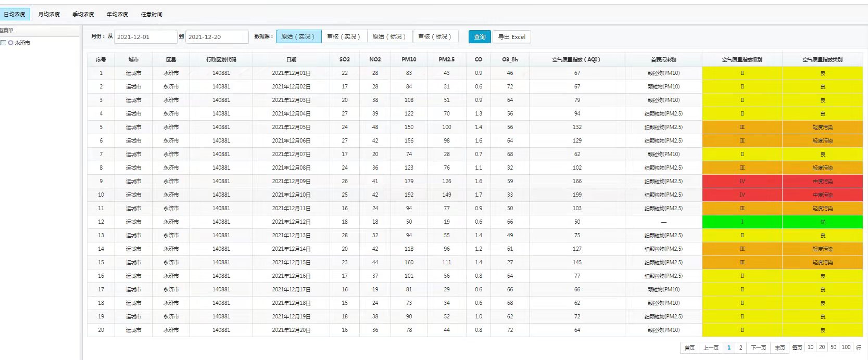Click the AQI value 129
868x360 pixels.
tap(577, 140)
